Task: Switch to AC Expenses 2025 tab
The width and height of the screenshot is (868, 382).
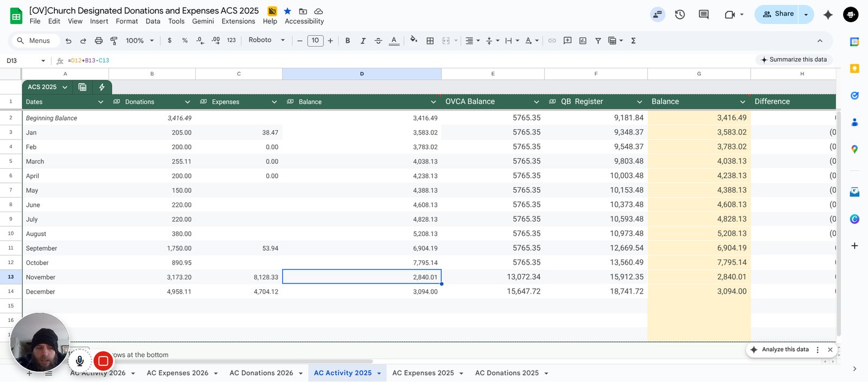Action: [x=423, y=373]
